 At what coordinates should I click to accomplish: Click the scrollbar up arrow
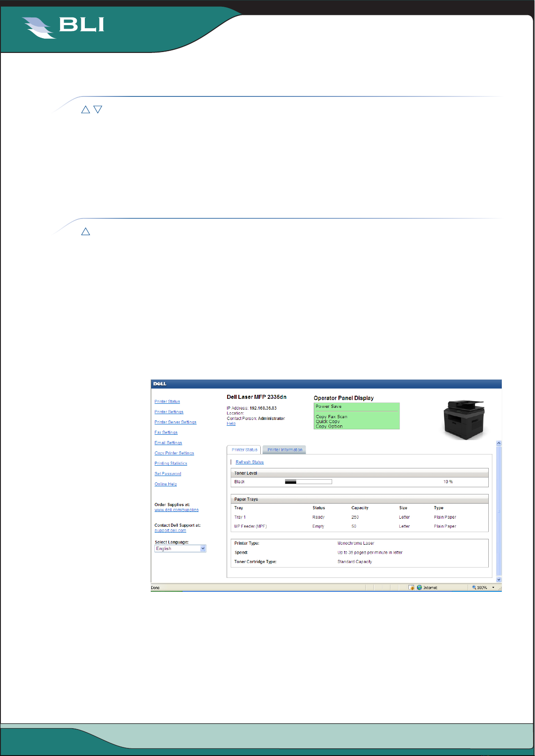coord(499,443)
